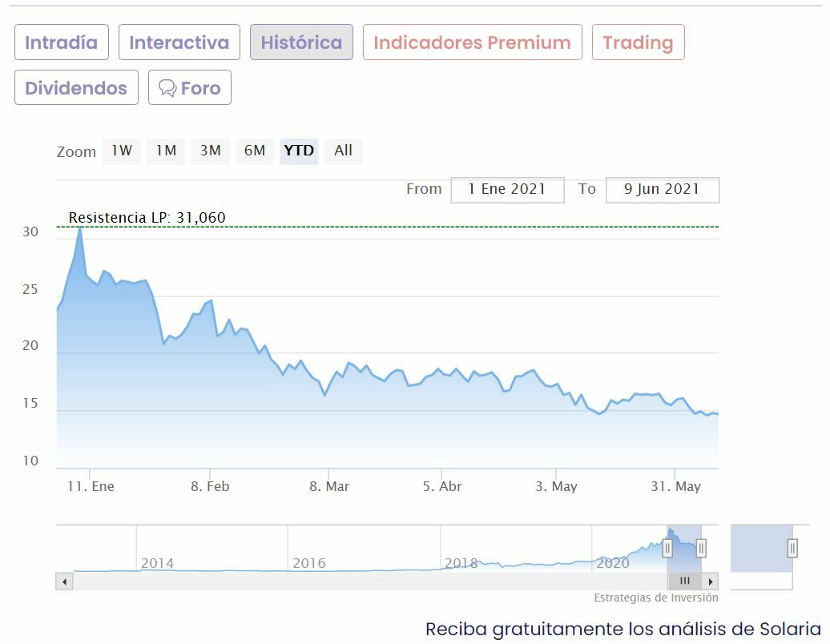Select the YTD zoom range
Image resolution: width=830 pixels, height=644 pixels.
point(299,151)
